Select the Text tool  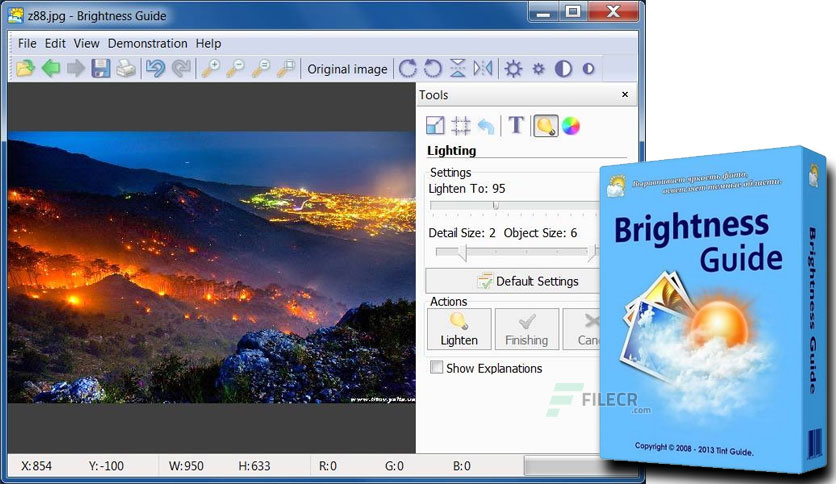coord(516,126)
